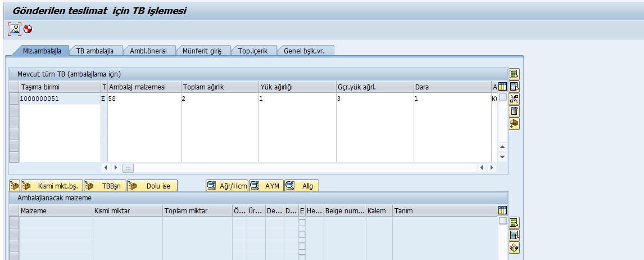This screenshot has width=644, height=260.
Task: Go to the Münferit giriş tab
Action: pos(202,51)
